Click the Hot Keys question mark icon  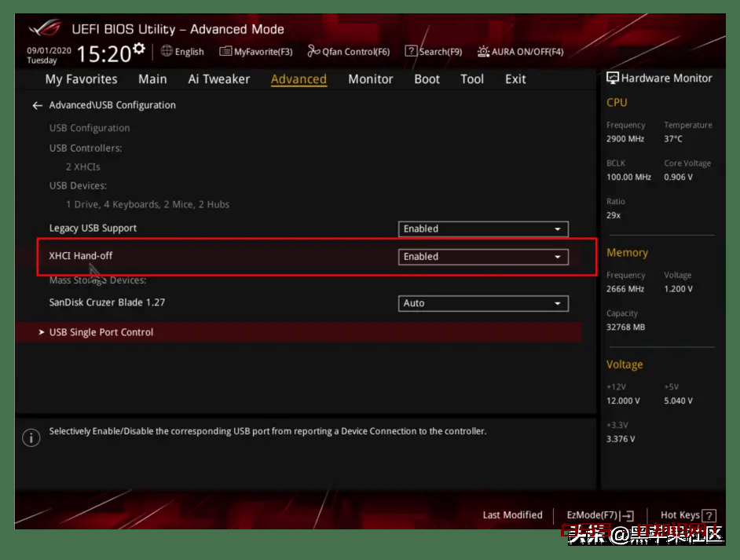click(x=709, y=516)
